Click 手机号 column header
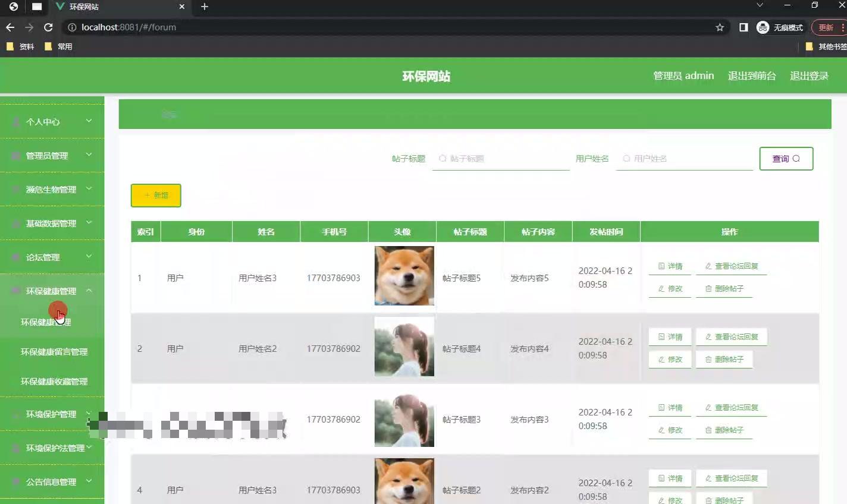 [x=334, y=232]
